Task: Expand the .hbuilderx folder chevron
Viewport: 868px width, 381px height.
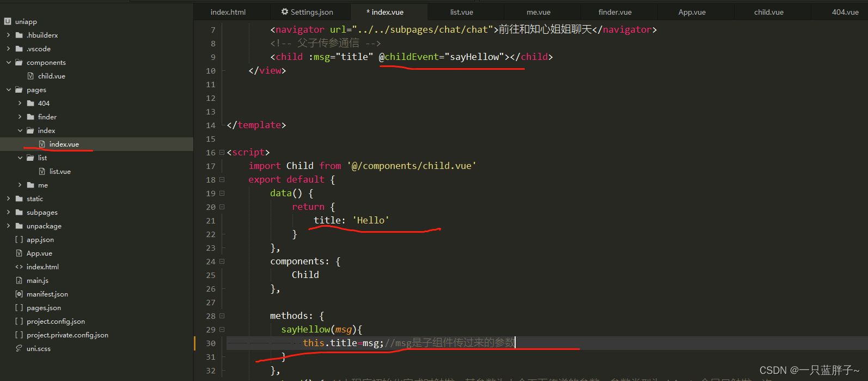Action: click(8, 35)
